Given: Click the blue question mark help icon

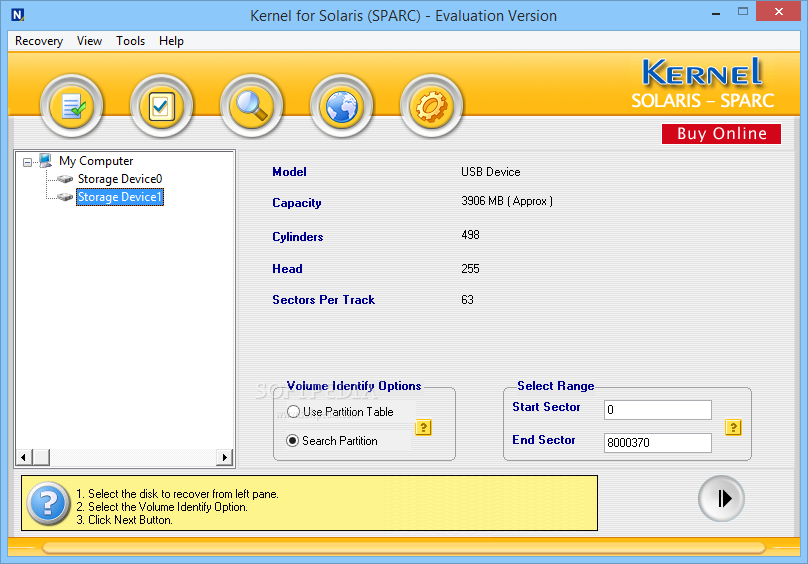Looking at the screenshot, I should click(x=48, y=503).
